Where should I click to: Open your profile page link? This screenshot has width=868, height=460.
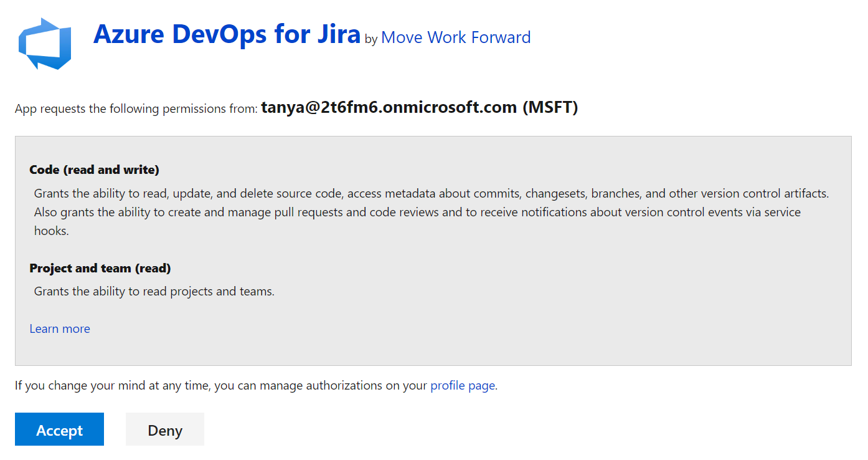(x=463, y=385)
